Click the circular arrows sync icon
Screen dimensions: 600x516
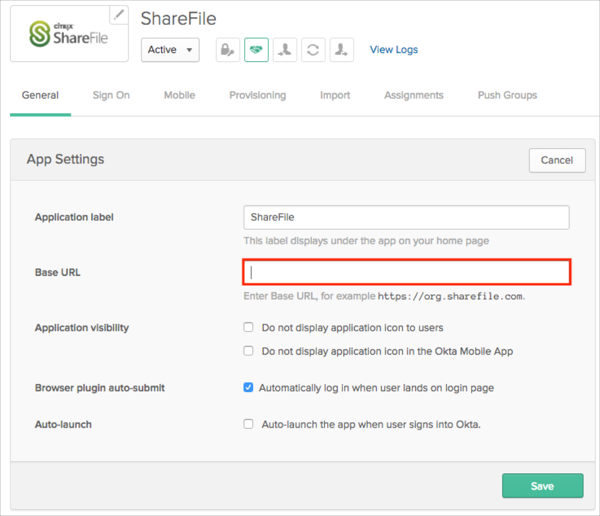click(x=313, y=50)
